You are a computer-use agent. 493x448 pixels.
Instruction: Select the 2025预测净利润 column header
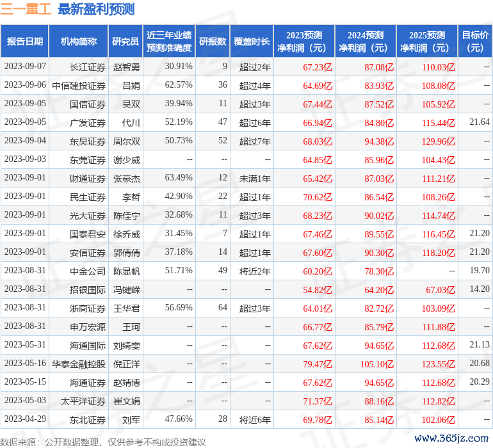pos(427,41)
